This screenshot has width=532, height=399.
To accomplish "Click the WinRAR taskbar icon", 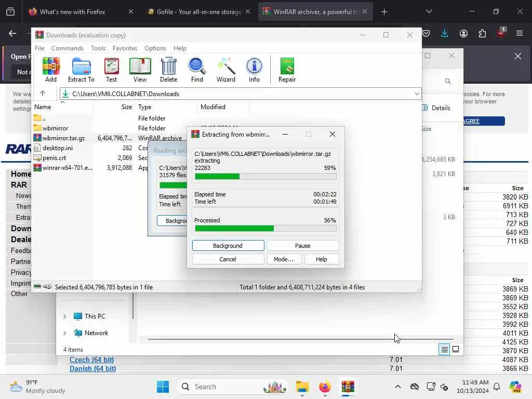I will (x=348, y=387).
